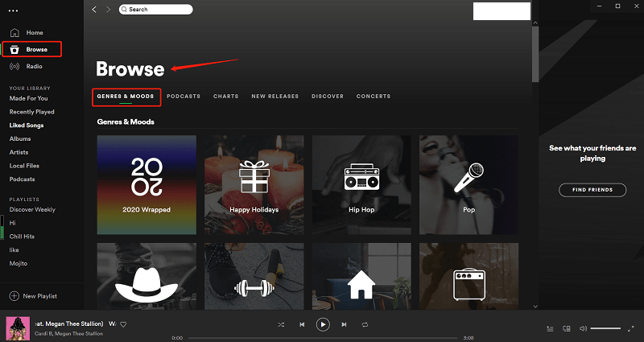
Task: Open the Pop genre card
Action: pyautogui.click(x=469, y=185)
